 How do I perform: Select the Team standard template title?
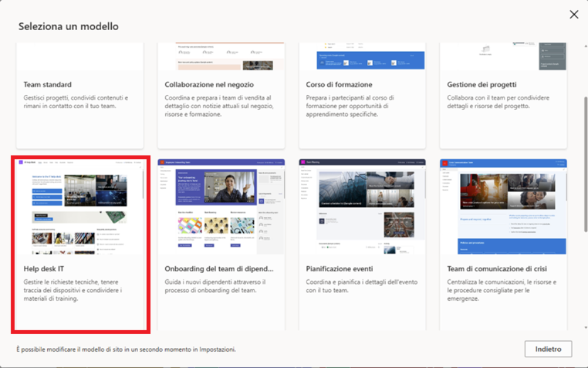pos(48,84)
